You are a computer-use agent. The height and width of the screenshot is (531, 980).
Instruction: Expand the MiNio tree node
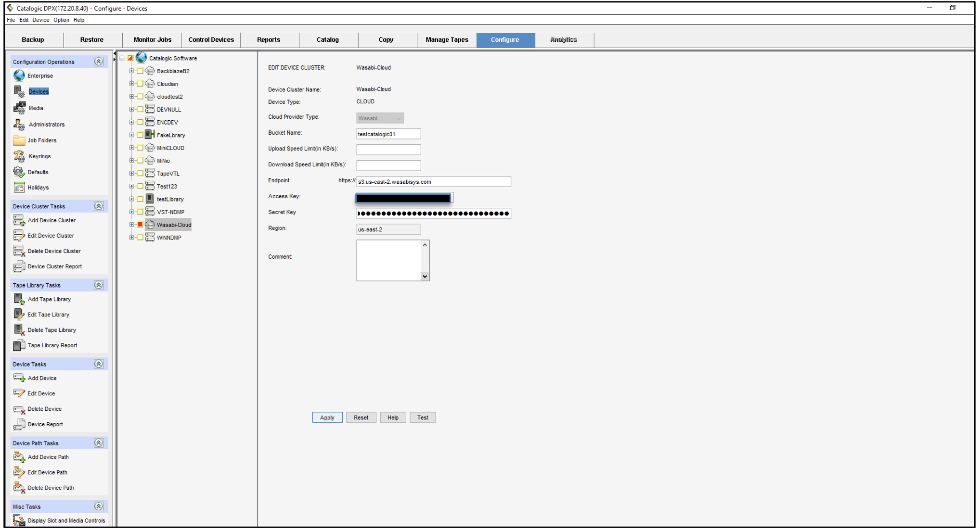click(131, 161)
